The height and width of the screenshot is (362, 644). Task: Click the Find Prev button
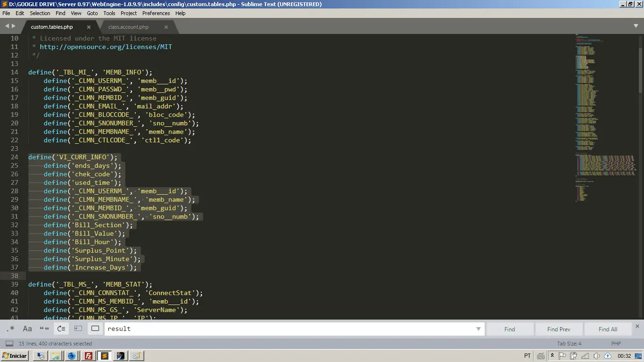coord(559,329)
